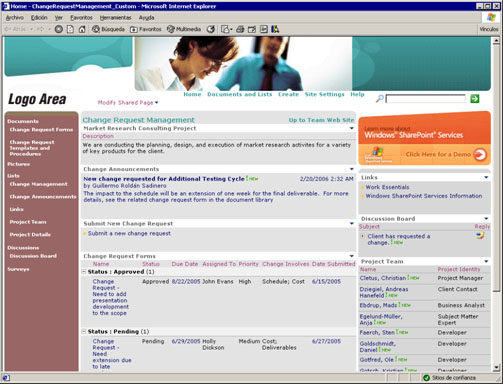This screenshot has height=384, width=503.
Task: Open Project Team web part menu arrow
Action: click(486, 262)
